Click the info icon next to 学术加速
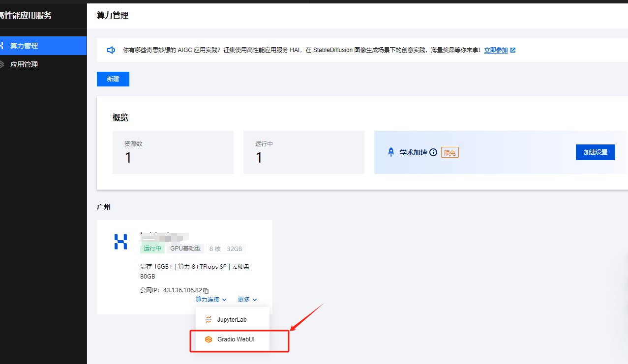 pyautogui.click(x=433, y=152)
